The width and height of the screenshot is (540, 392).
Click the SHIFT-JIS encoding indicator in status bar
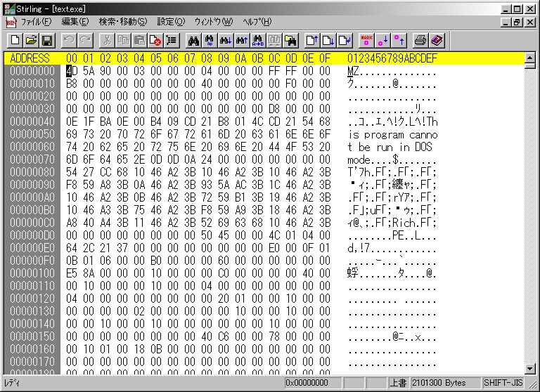[503, 383]
